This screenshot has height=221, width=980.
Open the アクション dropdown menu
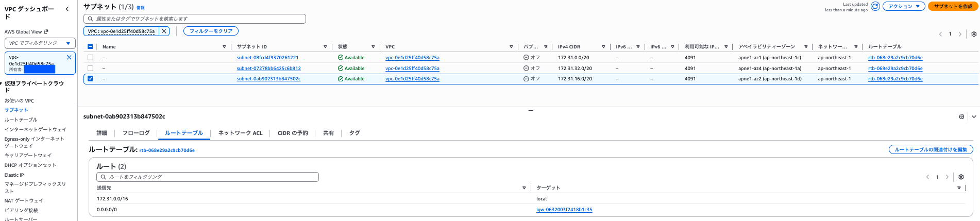903,7
